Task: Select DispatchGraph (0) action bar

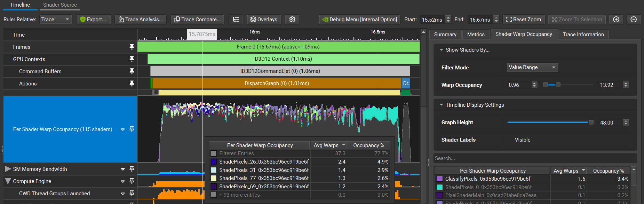Action: click(277, 83)
